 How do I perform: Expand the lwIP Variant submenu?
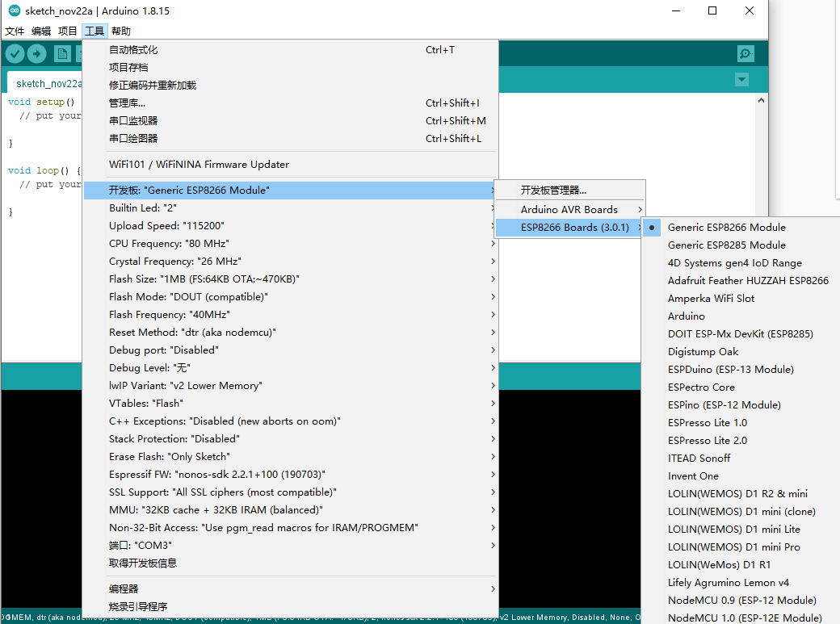(x=291, y=385)
